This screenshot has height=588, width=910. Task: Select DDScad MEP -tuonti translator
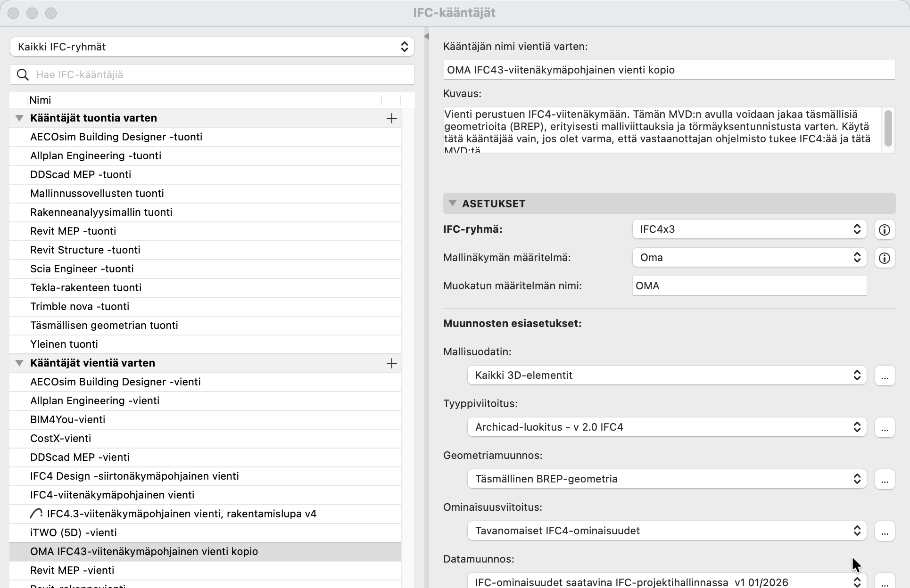[x=205, y=175]
